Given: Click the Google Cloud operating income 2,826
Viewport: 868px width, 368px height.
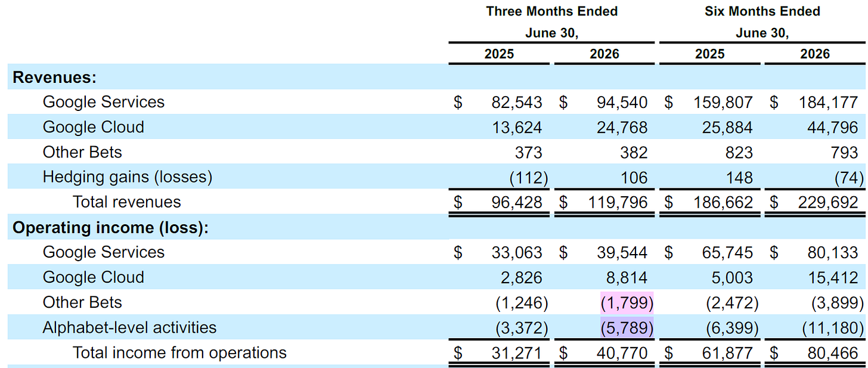Looking at the screenshot, I should [522, 278].
